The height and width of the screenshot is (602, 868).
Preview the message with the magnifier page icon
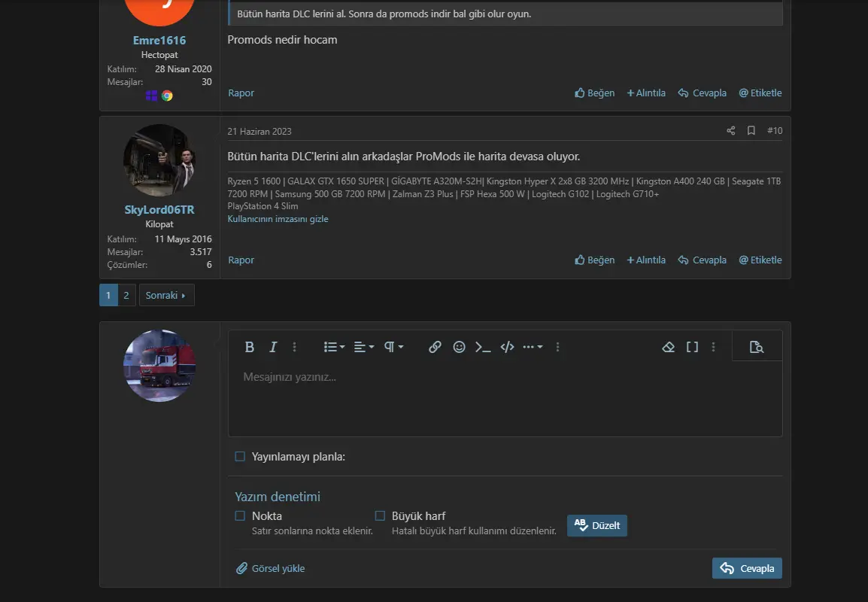[x=756, y=347]
